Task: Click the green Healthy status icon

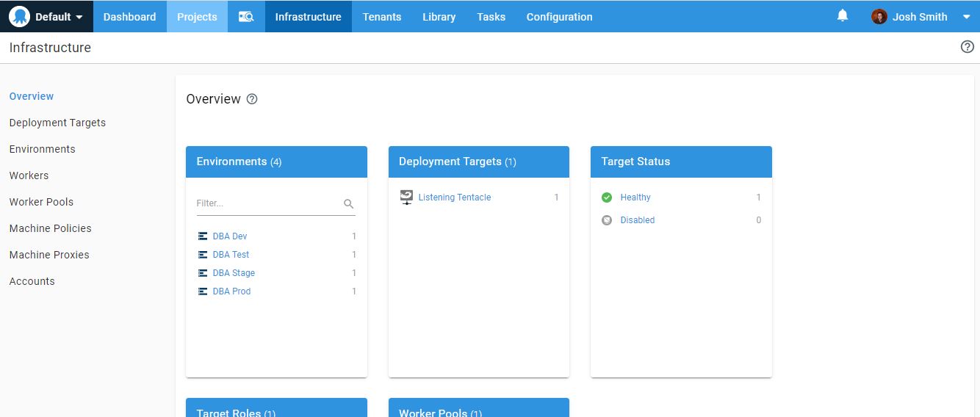Action: (x=607, y=197)
